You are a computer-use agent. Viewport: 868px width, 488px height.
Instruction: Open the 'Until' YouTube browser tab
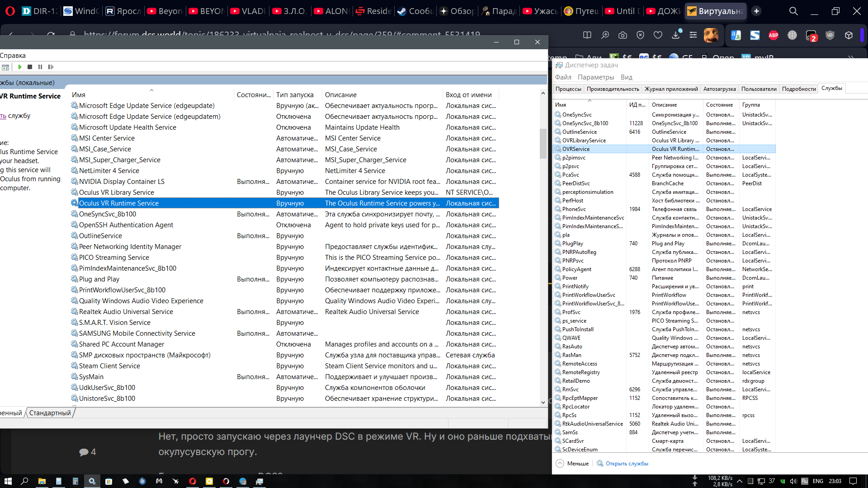click(x=622, y=11)
